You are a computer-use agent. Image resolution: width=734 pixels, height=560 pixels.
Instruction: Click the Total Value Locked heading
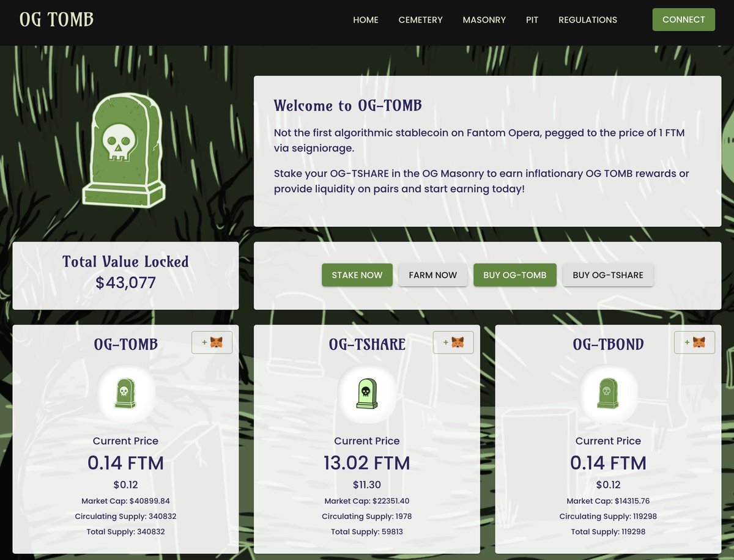pos(125,262)
